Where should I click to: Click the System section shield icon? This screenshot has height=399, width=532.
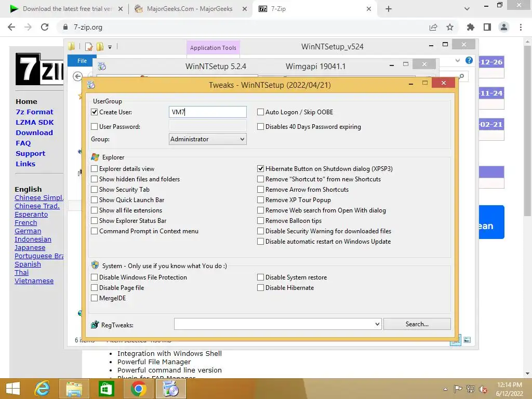pos(95,265)
